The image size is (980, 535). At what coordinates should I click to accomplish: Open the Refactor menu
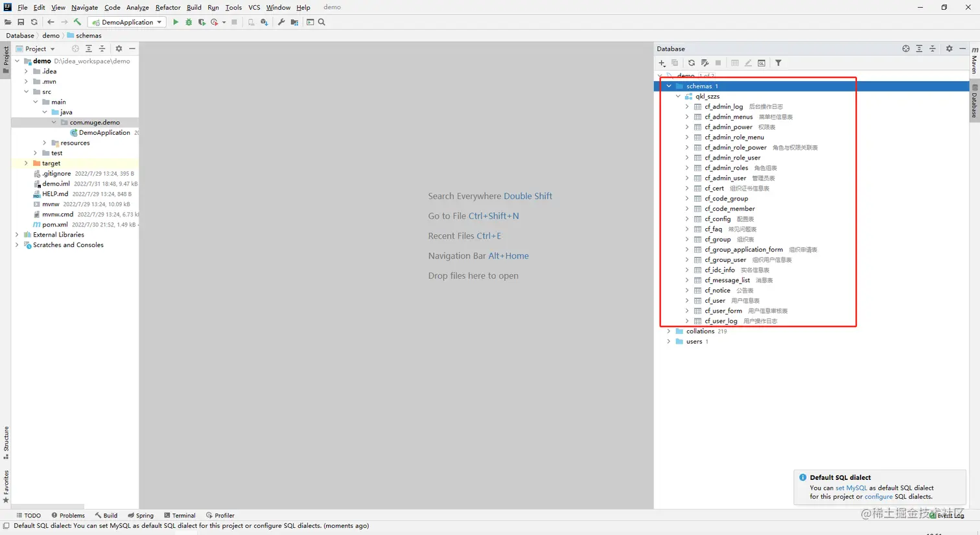tap(168, 7)
